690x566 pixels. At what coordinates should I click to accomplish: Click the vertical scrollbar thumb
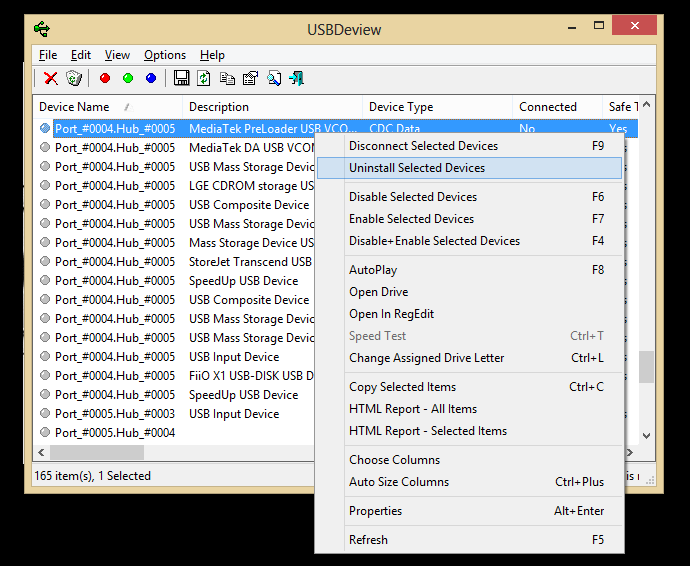tap(646, 367)
